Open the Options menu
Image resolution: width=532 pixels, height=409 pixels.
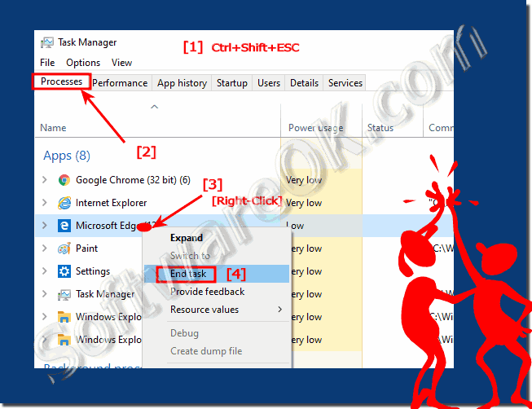(83, 63)
